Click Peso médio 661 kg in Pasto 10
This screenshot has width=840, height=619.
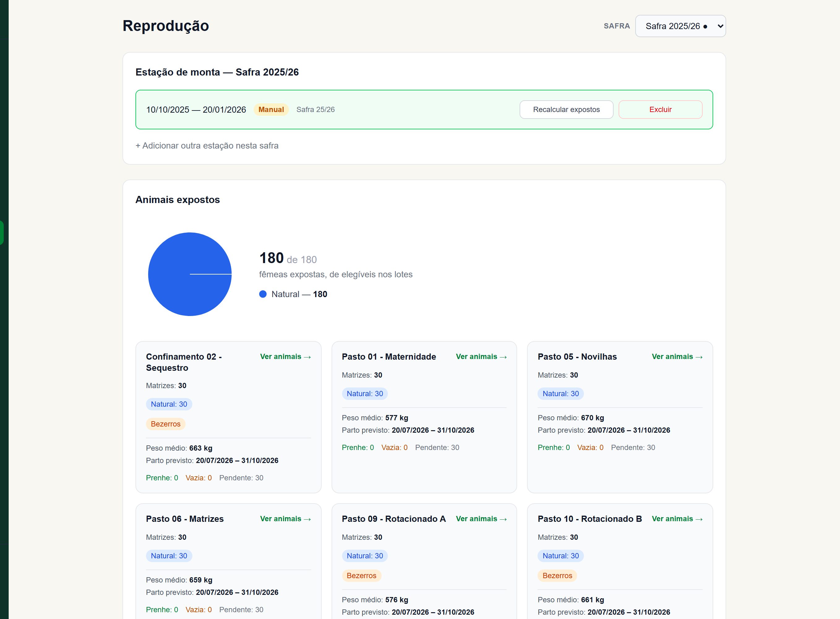(x=571, y=600)
